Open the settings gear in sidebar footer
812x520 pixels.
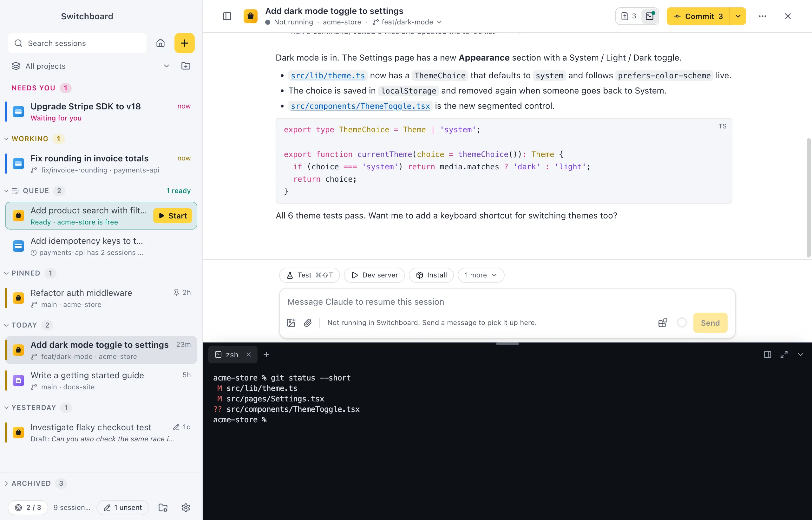tap(186, 508)
